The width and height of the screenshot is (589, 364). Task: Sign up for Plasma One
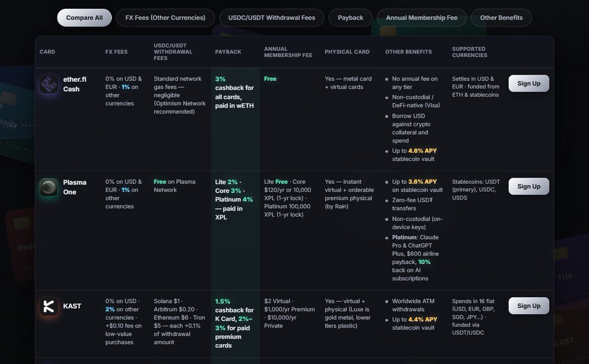click(529, 186)
